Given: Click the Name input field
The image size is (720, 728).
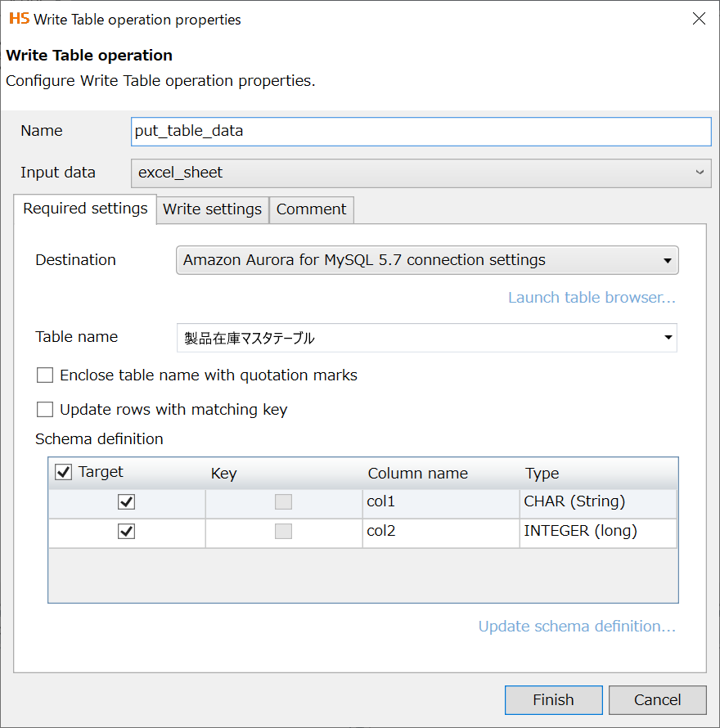Looking at the screenshot, I should (x=421, y=131).
